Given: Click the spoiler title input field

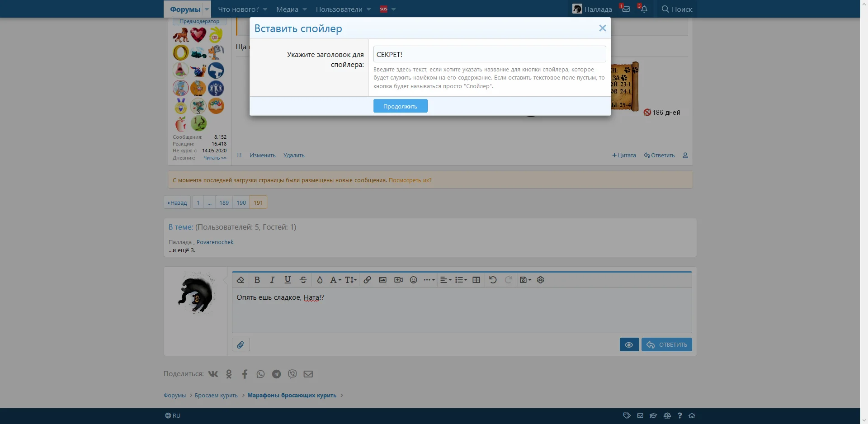Looking at the screenshot, I should [x=490, y=54].
